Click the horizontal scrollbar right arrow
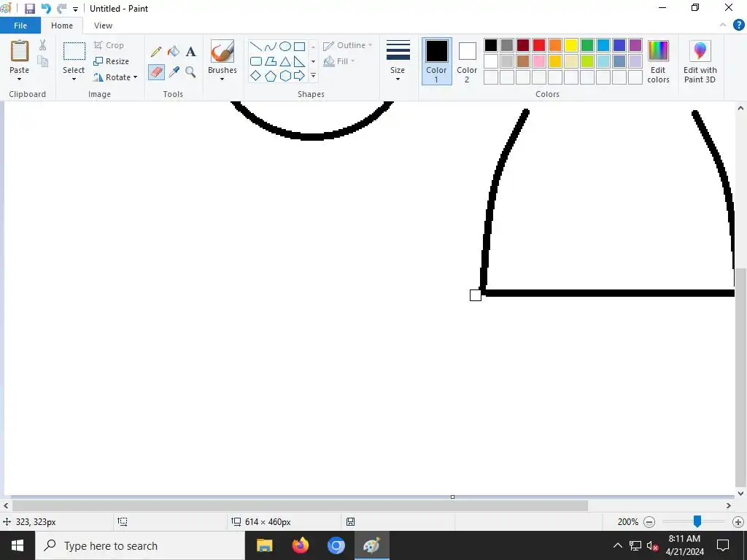The height and width of the screenshot is (560, 747). [729, 506]
